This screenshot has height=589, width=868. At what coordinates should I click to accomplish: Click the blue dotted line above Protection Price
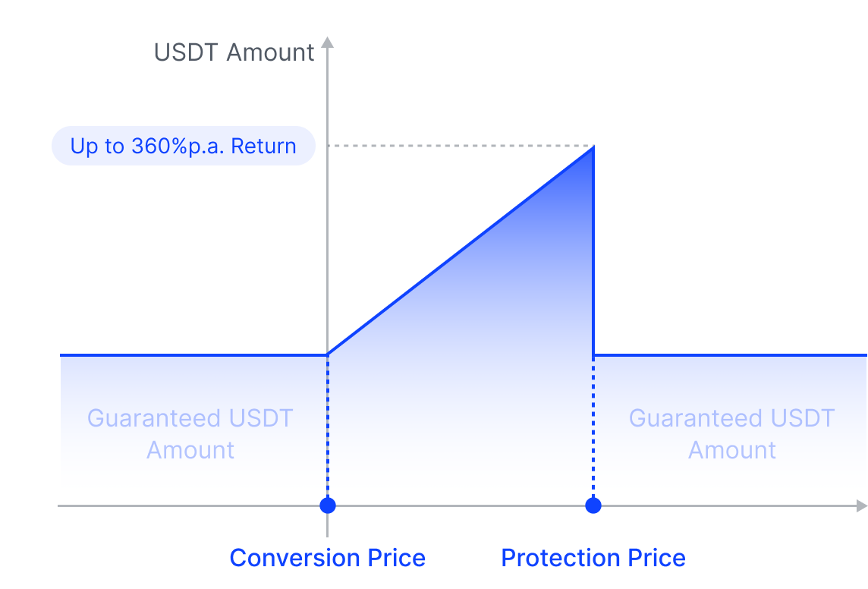[593, 427]
